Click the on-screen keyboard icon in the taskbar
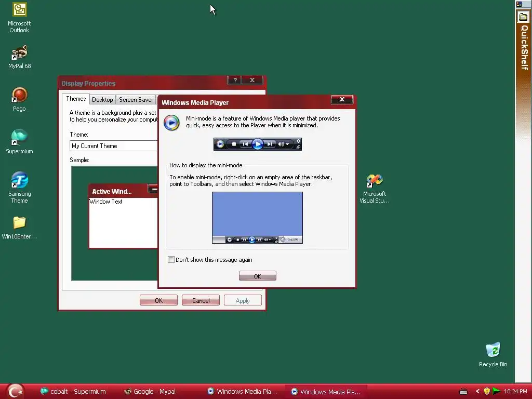The image size is (532, 399). pos(463,392)
